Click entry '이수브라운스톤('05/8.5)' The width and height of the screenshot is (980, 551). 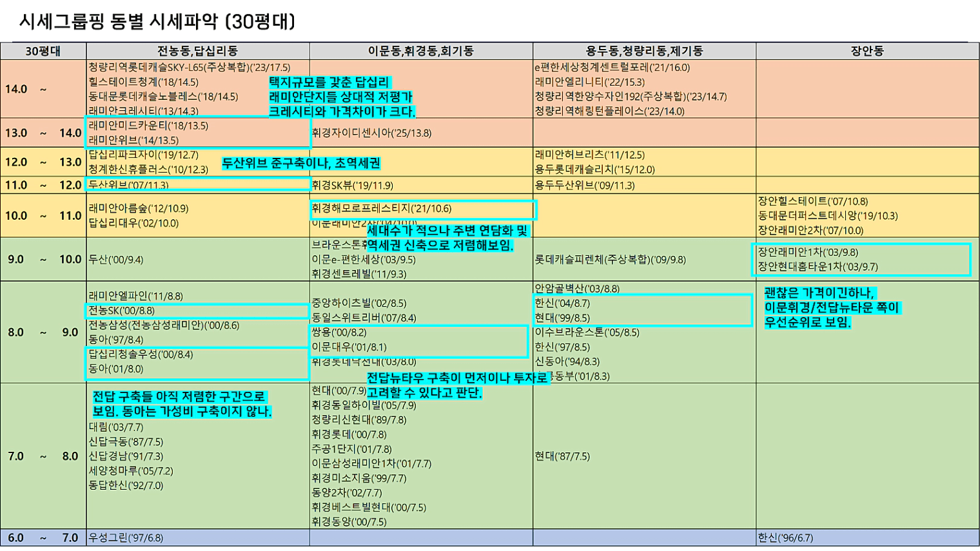[x=587, y=333]
